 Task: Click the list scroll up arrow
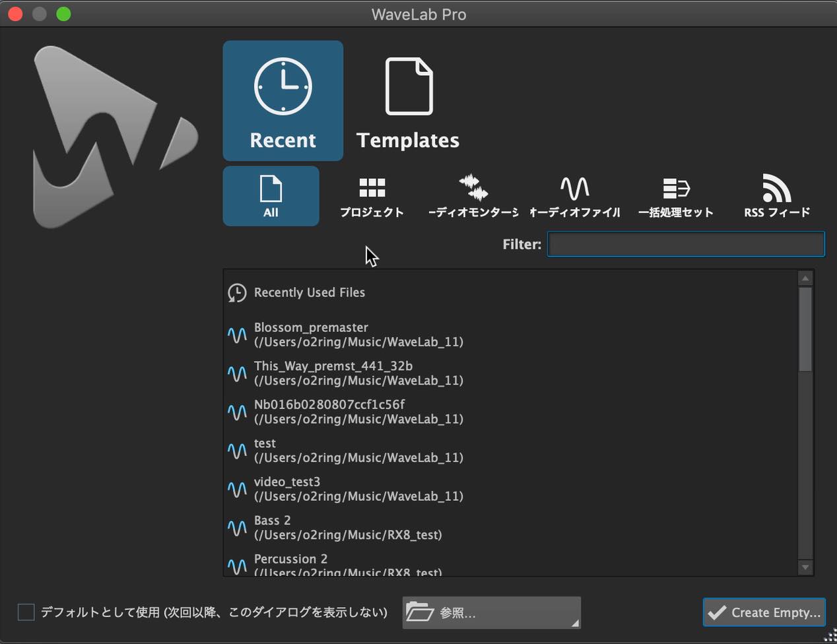point(805,278)
